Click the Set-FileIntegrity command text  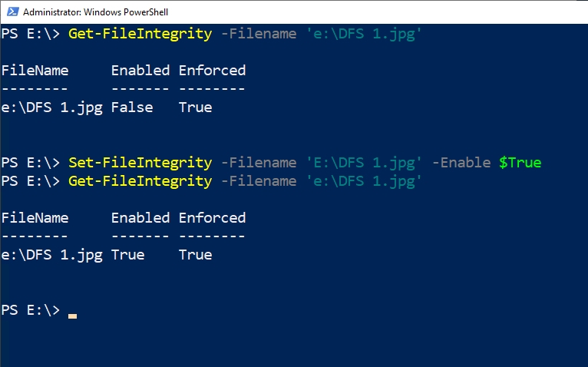(140, 163)
